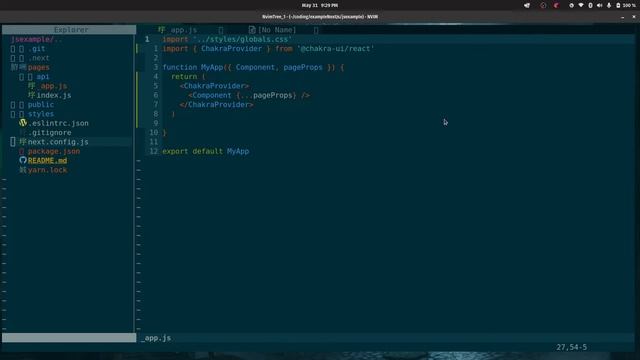Click the <Component {...pageProps} /> line
Viewport: 640px width, 360px height.
point(249,96)
